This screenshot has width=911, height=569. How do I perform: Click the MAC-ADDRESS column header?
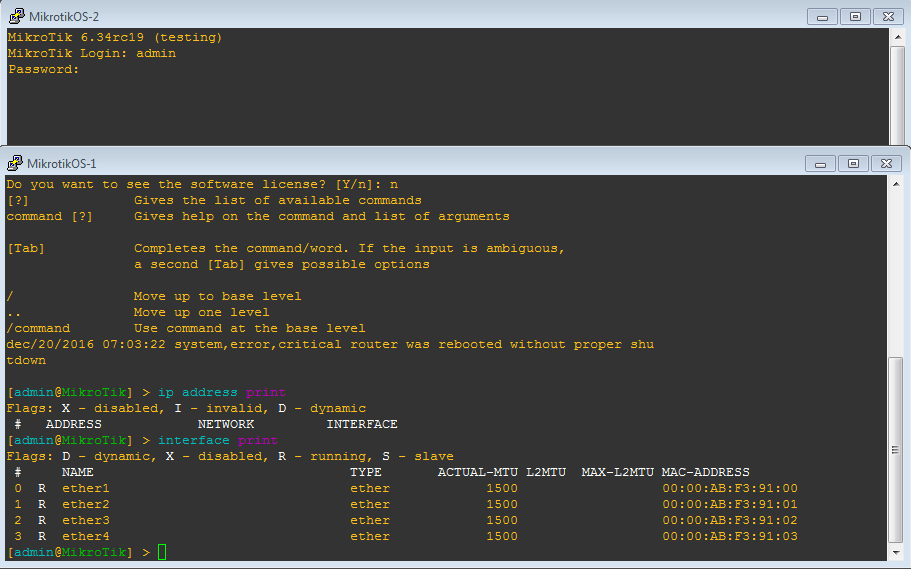706,473
